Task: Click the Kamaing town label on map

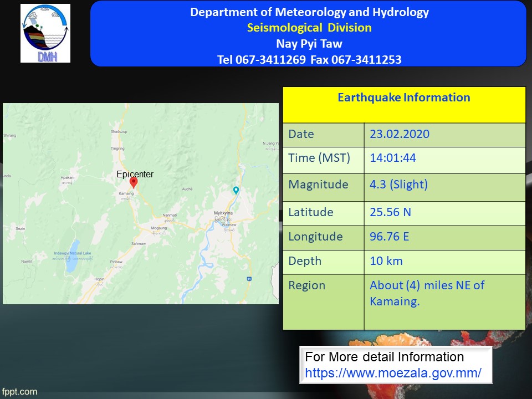Action: 126,193
